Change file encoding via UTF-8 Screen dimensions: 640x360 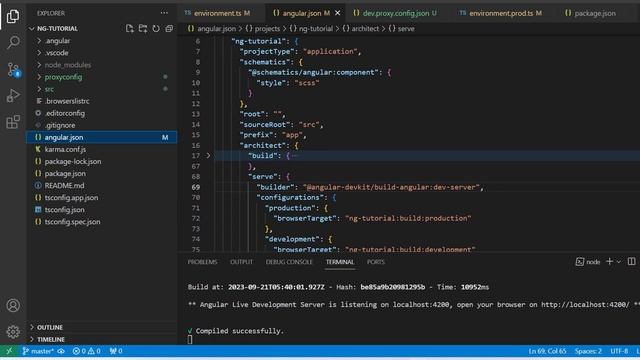619,351
